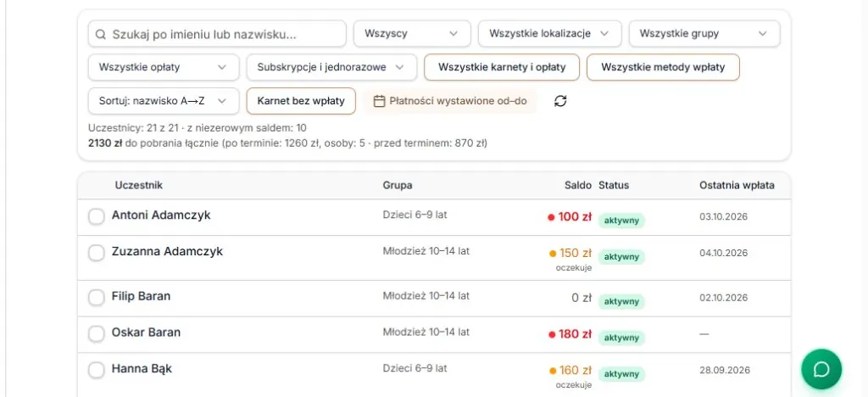Tick the checkbox for Zuzanna Adamczyk
Viewport: 868px width, 397px height.
[x=97, y=253]
